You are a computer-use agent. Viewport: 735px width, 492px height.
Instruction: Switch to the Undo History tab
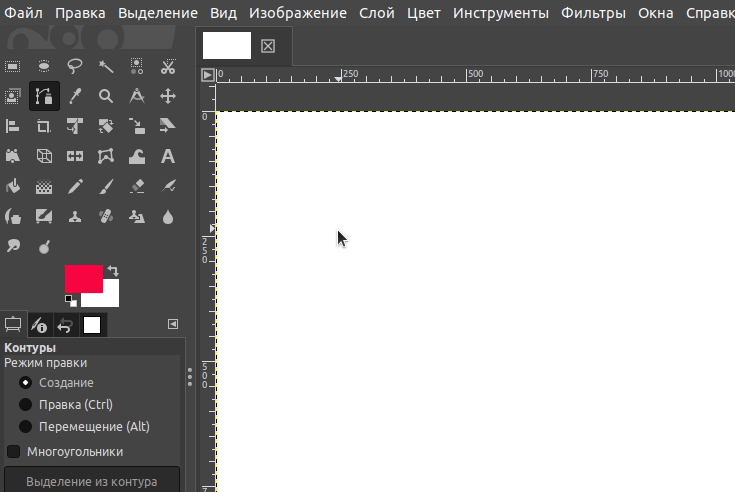pyautogui.click(x=66, y=325)
